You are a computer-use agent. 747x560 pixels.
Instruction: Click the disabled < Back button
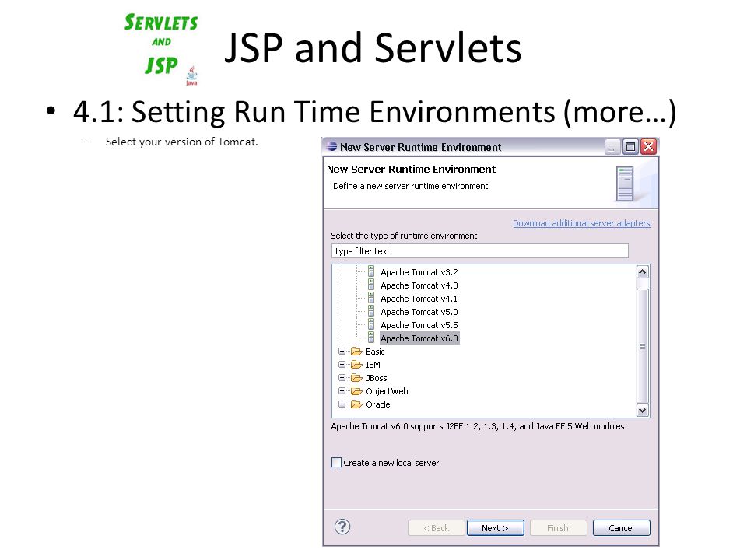(437, 527)
